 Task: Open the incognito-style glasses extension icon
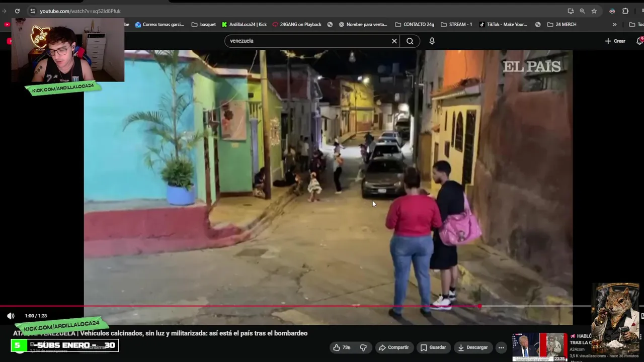click(x=612, y=11)
